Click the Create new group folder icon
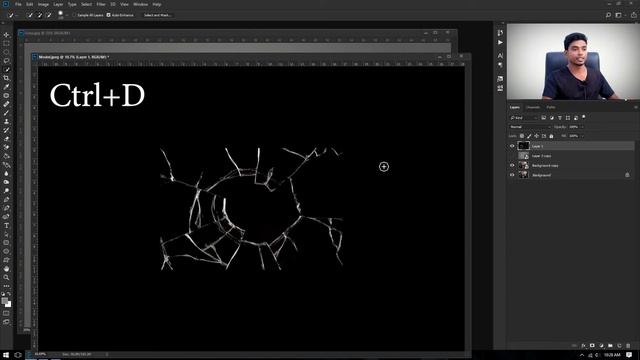The height and width of the screenshot is (360, 640). pos(610,346)
